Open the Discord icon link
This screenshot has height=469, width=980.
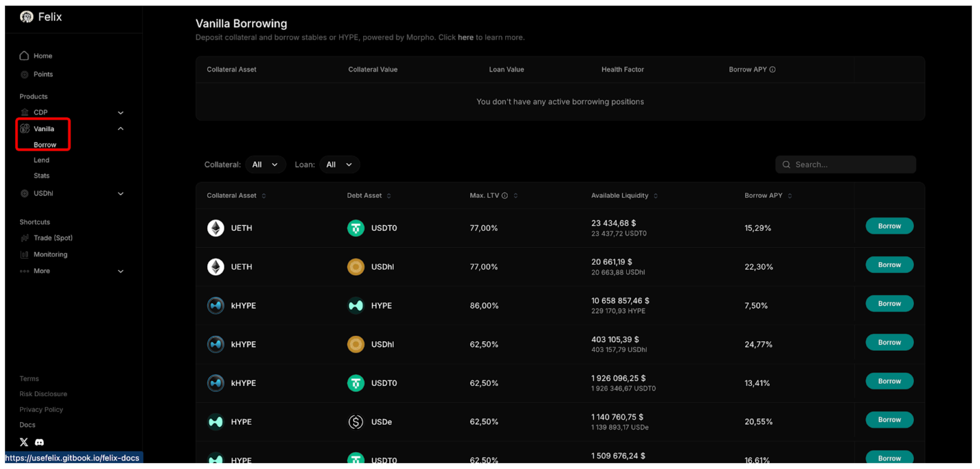point(40,442)
